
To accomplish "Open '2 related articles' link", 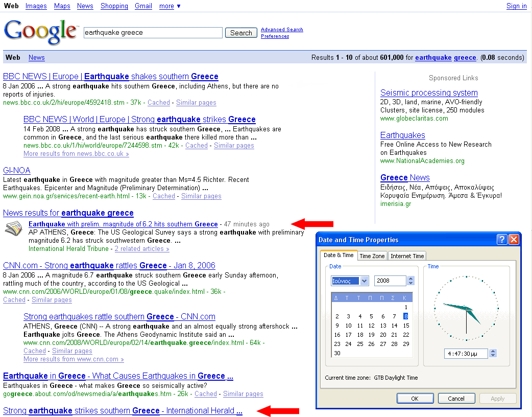I will point(142,249).
